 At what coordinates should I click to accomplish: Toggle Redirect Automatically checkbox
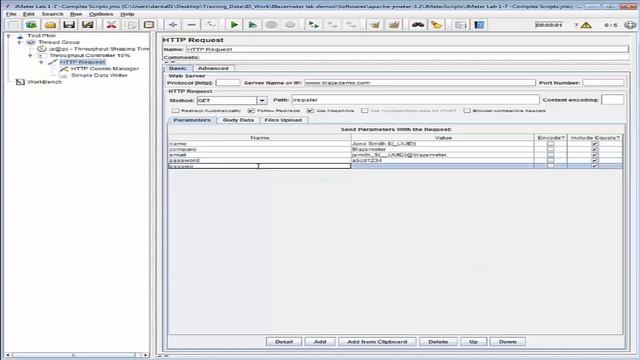click(176, 111)
